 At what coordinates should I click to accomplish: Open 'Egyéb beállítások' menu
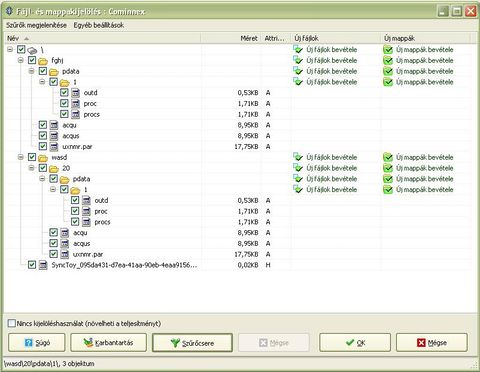[99, 25]
